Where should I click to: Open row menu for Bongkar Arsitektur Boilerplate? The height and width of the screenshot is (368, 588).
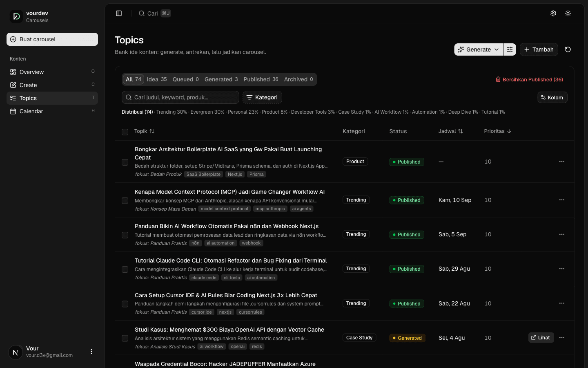[562, 162]
